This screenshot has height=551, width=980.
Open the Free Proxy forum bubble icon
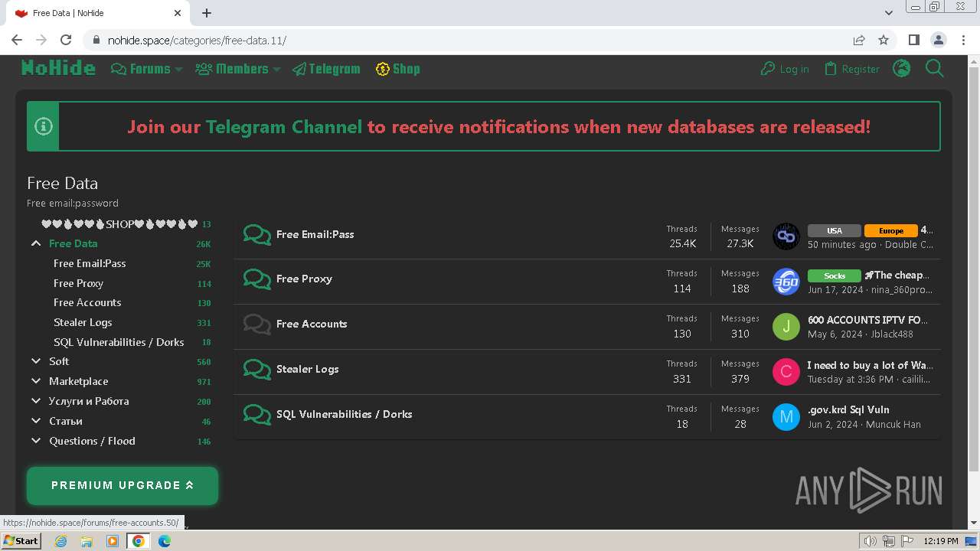[257, 279]
